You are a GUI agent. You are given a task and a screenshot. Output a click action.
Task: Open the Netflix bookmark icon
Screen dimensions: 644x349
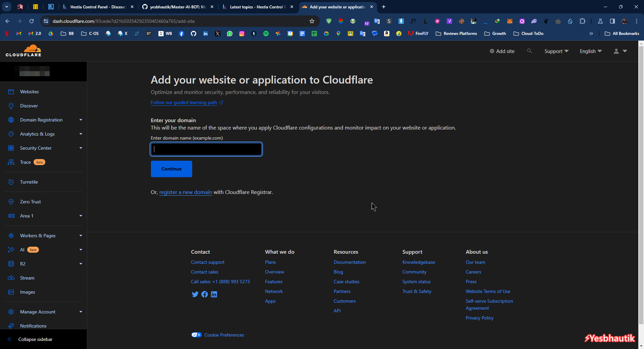click(x=6, y=34)
